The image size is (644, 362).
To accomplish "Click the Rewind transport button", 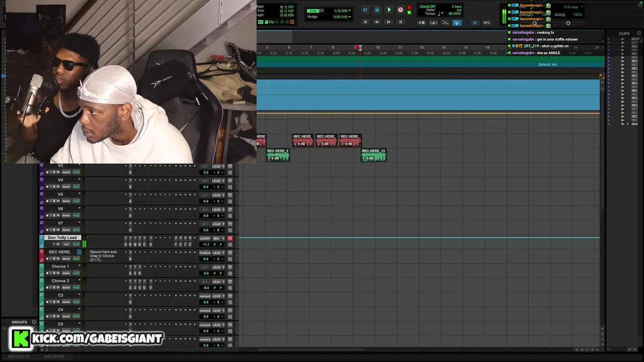I will (x=377, y=22).
